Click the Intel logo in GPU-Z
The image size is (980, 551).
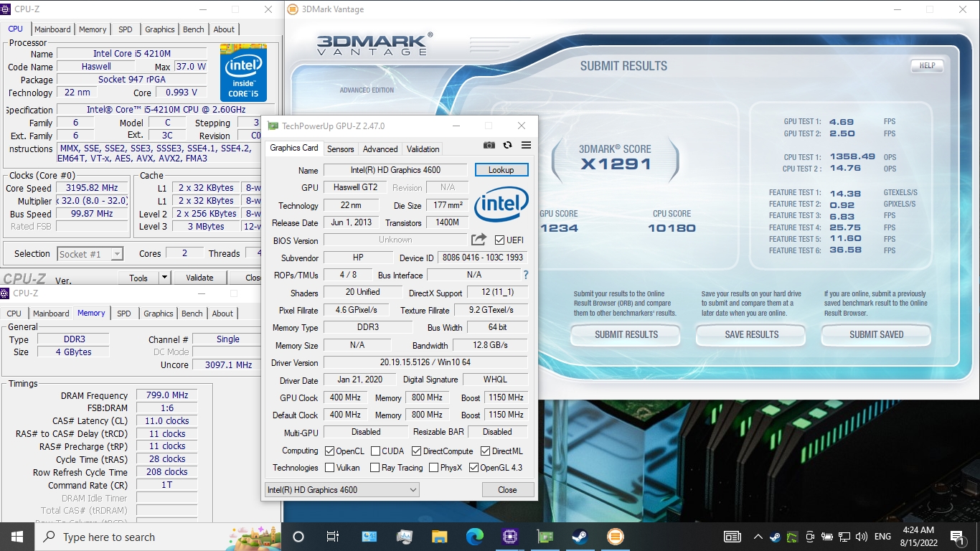click(x=501, y=204)
